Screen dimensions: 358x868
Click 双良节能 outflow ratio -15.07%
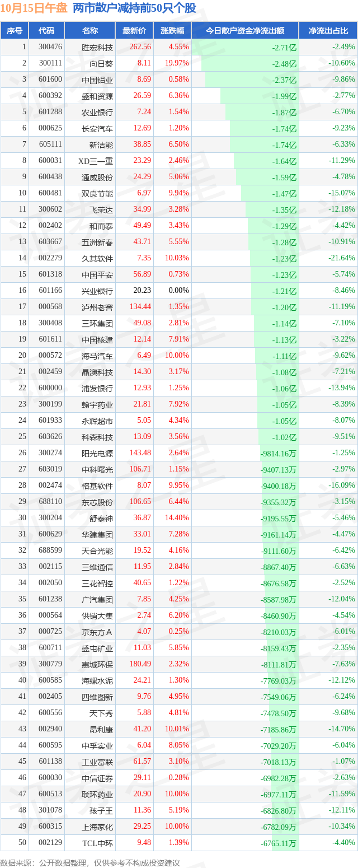click(341, 193)
